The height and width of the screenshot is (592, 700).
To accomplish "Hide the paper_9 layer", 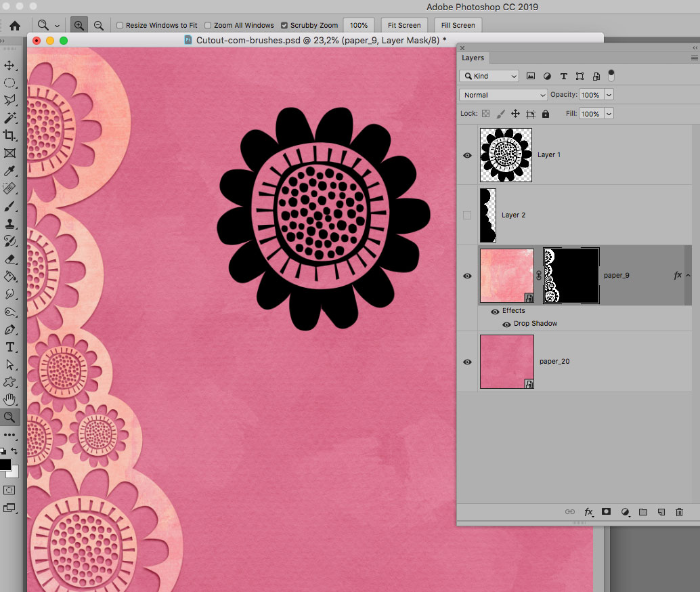I will coord(467,276).
